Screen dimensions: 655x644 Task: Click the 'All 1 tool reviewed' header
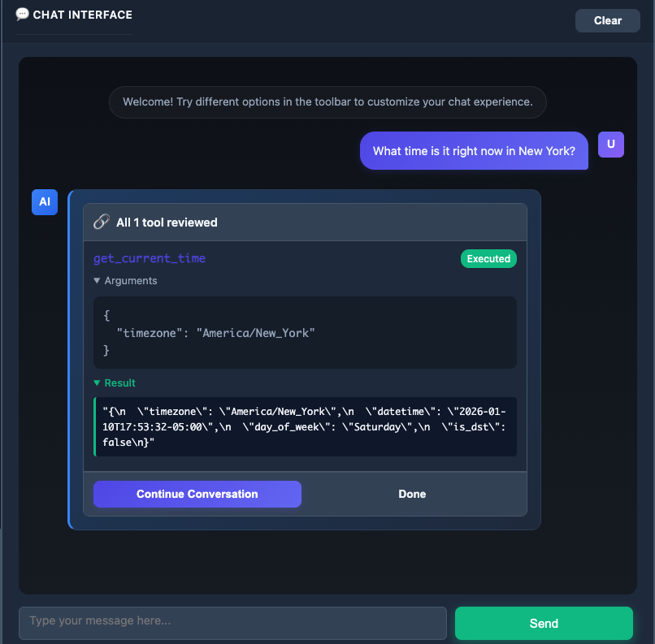[x=167, y=223]
